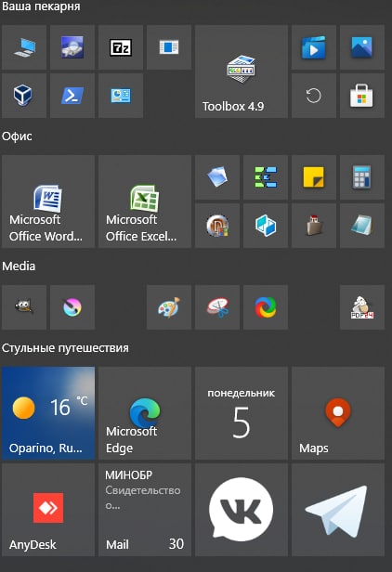Click the circular reset arrow tile
Viewport: 392px width, 572px height.
314,96
